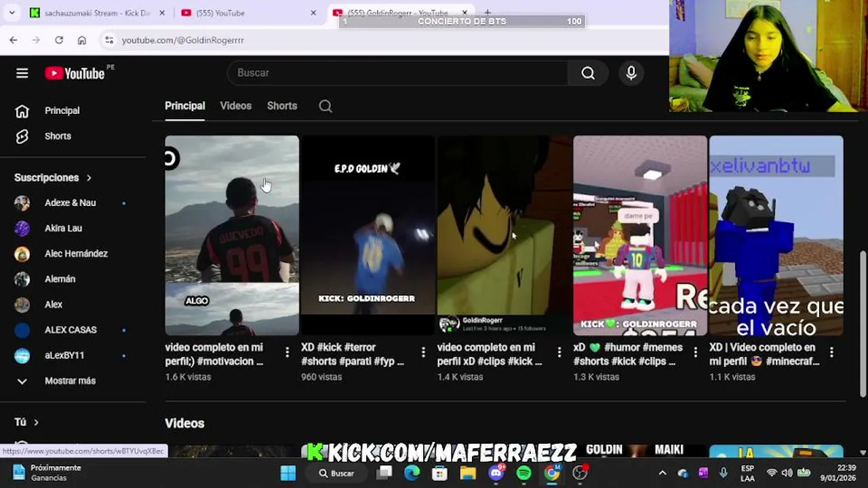Click the browser address bar URL
Screen dimensions: 868x488
182,40
